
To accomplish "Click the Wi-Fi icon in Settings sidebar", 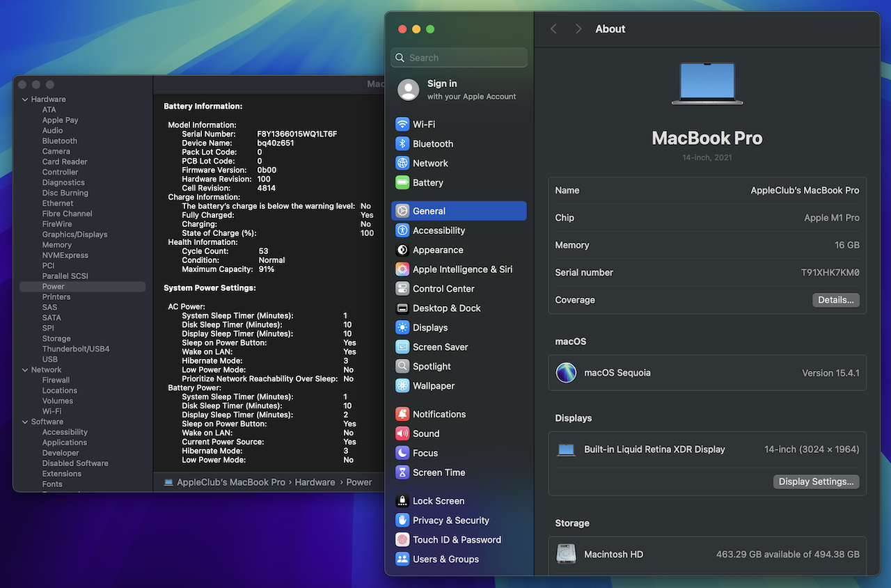I will tap(402, 124).
